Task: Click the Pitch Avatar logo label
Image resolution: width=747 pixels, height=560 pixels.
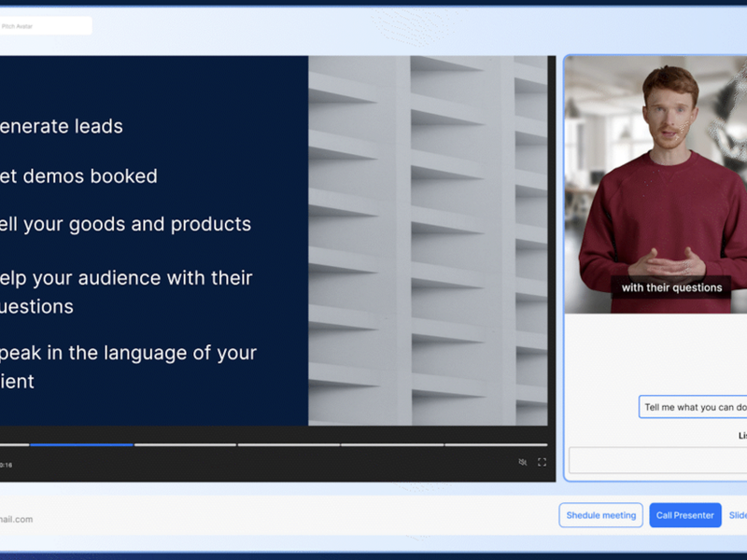Action: coord(46,25)
